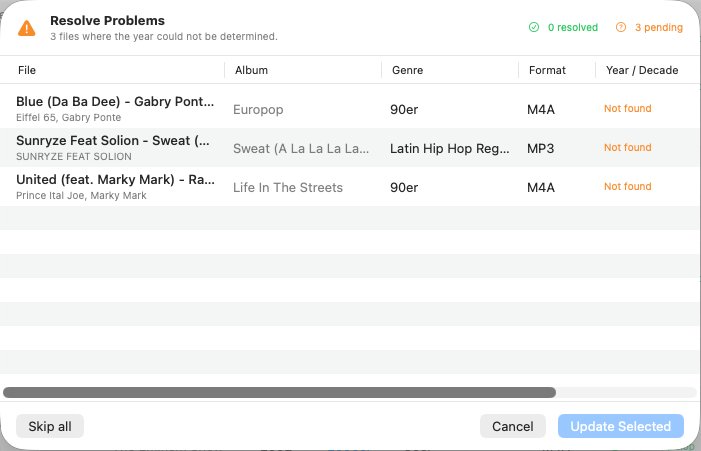Click the Life In The Streets album cell
The height and width of the screenshot is (451, 701).
(x=288, y=188)
